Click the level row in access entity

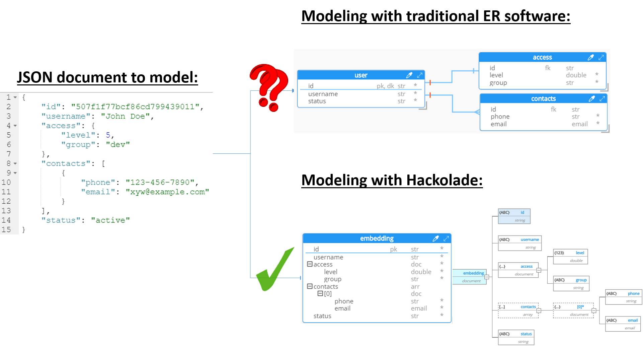[x=543, y=75]
